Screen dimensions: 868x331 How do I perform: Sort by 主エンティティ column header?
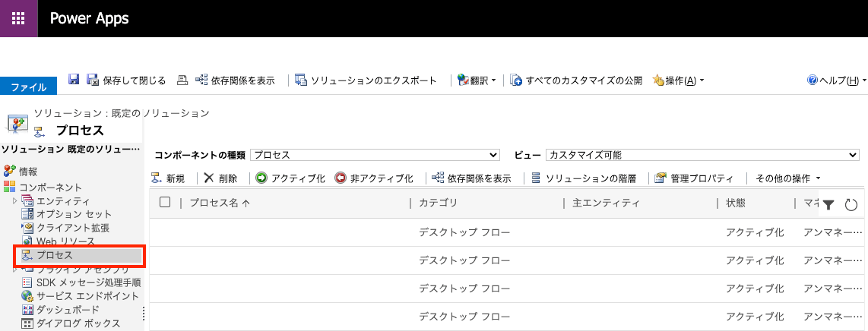point(607,203)
